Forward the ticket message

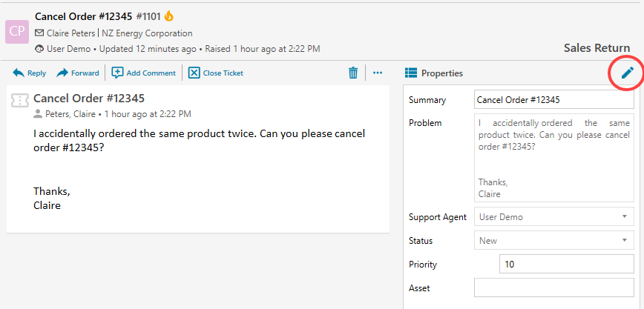pos(78,73)
